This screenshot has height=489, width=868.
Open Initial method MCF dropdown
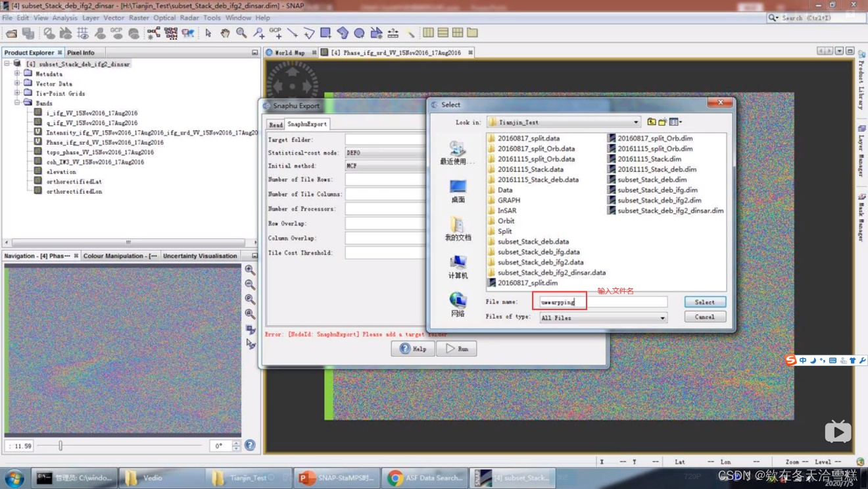tap(385, 166)
